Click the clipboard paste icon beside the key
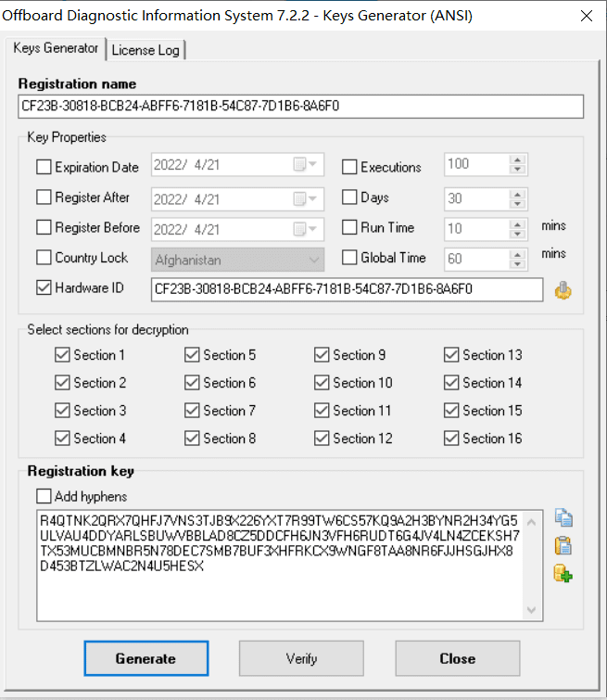The image size is (607, 700). [x=563, y=546]
